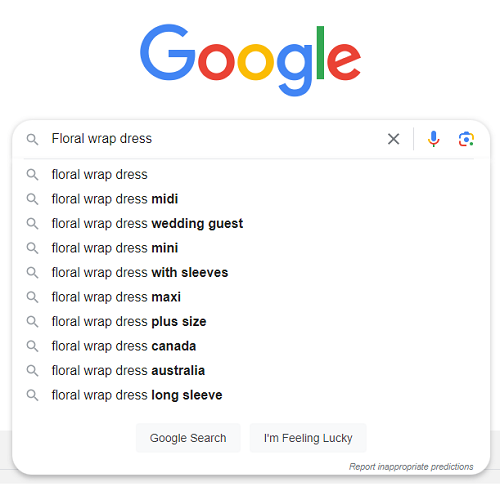Click the Google Search button

pyautogui.click(x=188, y=438)
